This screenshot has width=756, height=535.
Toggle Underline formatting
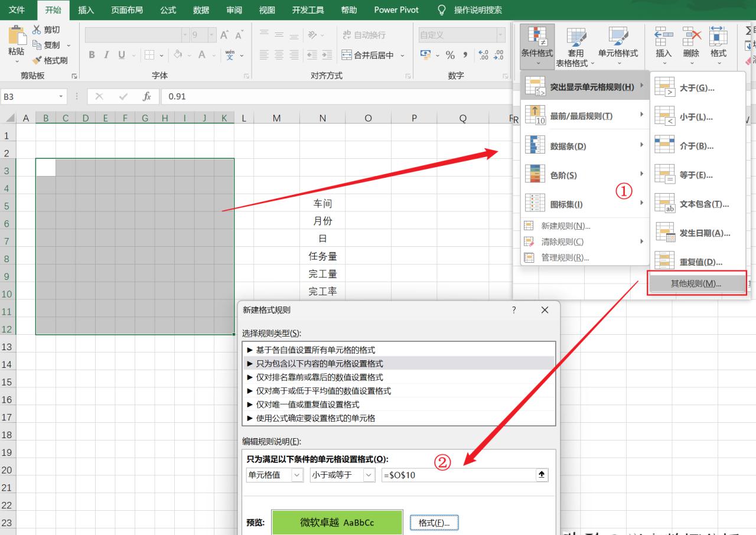click(x=122, y=55)
